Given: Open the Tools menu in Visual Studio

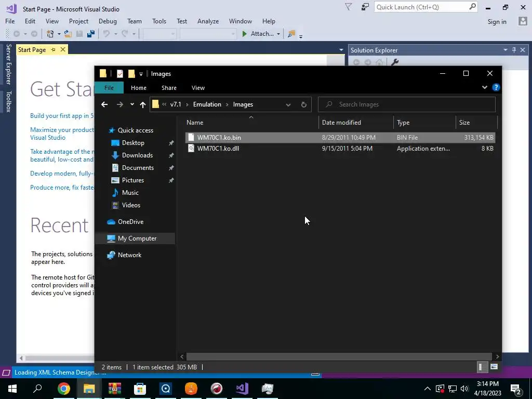Looking at the screenshot, I should pyautogui.click(x=159, y=21).
